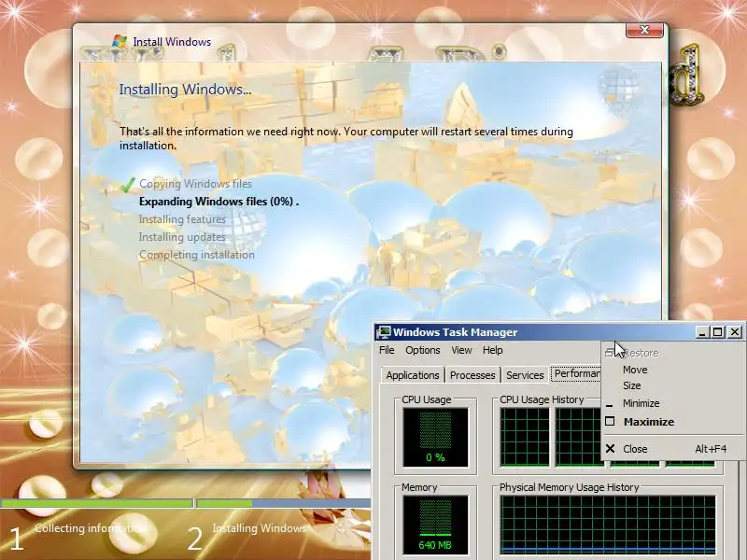
Task: Click the Task Manager title bar icon
Action: (x=383, y=332)
